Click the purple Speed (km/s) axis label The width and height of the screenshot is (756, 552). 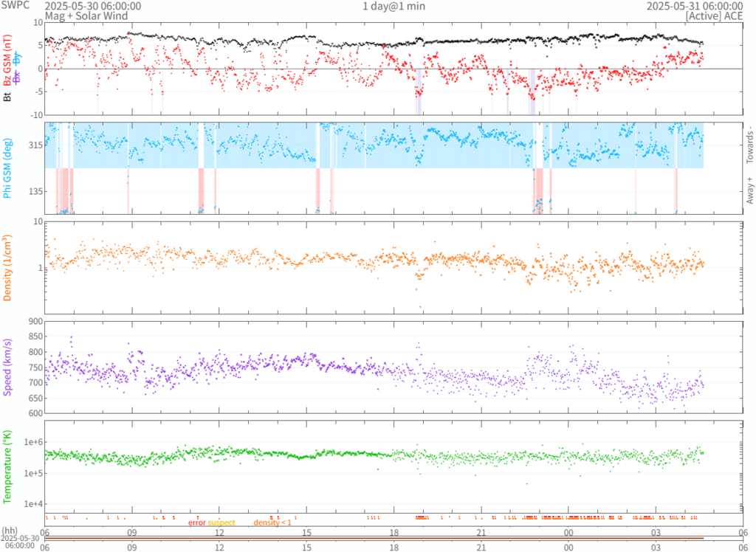pos(8,367)
